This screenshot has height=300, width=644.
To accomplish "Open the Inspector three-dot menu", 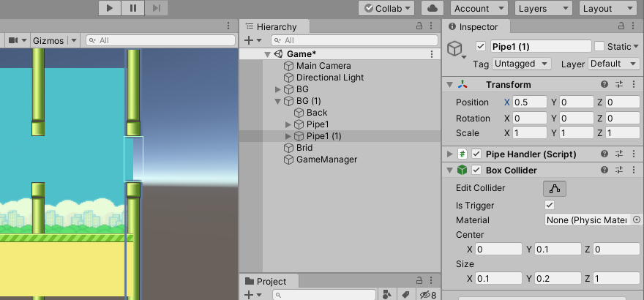I will pos(634,26).
